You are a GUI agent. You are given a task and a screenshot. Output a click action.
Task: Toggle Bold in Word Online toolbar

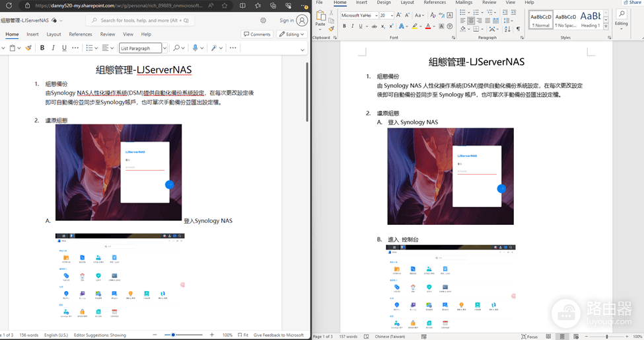(x=42, y=48)
